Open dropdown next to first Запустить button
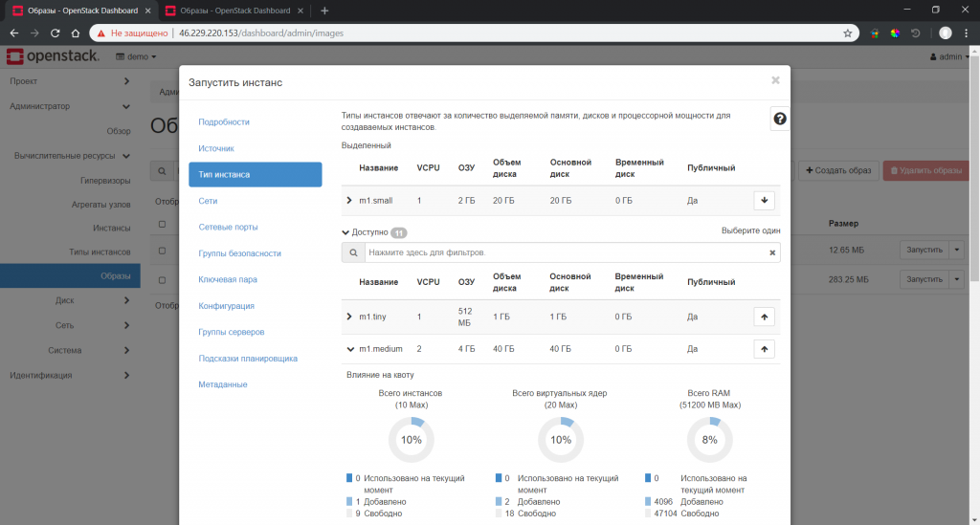The height and width of the screenshot is (525, 980). (x=956, y=250)
